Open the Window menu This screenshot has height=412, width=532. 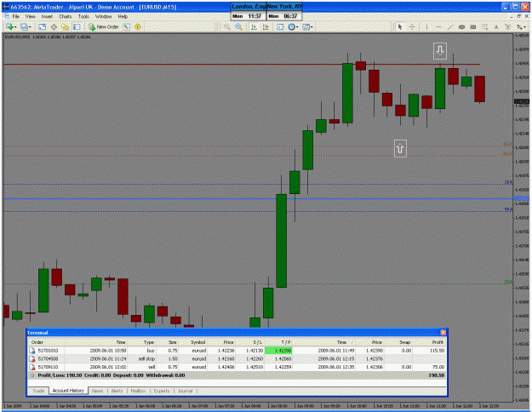coord(103,16)
